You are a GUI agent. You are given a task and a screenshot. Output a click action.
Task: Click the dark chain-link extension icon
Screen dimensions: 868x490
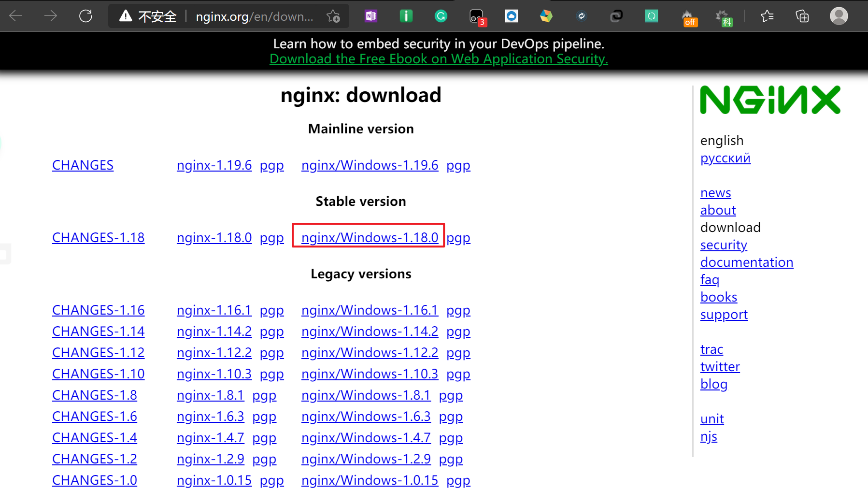tap(616, 16)
